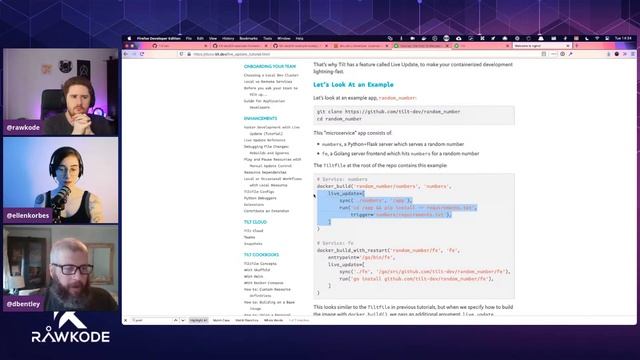Select the @rawkode webcam thumbnail
Viewport: 640px width, 360px height.
60,92
